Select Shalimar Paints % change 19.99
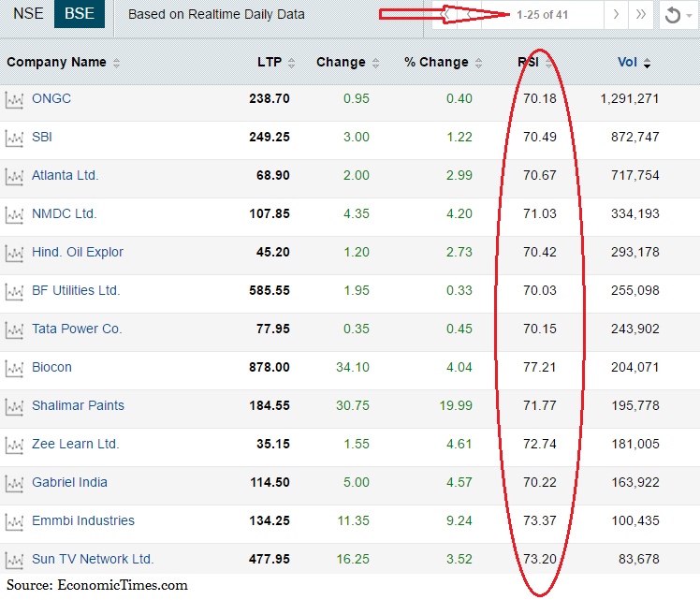This screenshot has height=600, width=700. click(456, 405)
